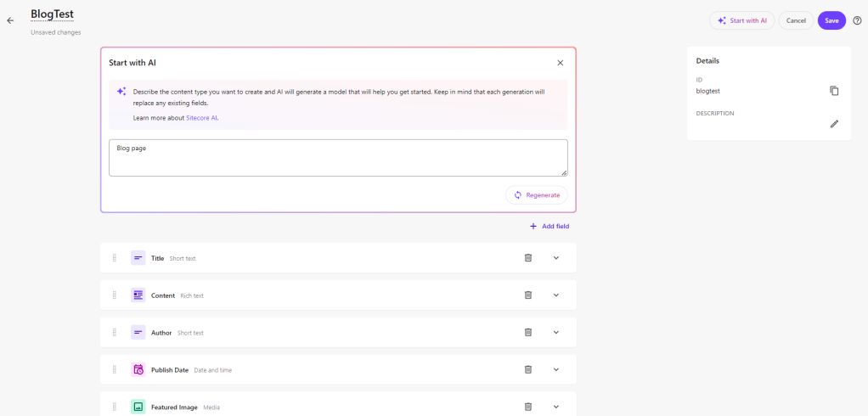Remove the Author field via trash icon
The image size is (868, 416).
tap(527, 333)
